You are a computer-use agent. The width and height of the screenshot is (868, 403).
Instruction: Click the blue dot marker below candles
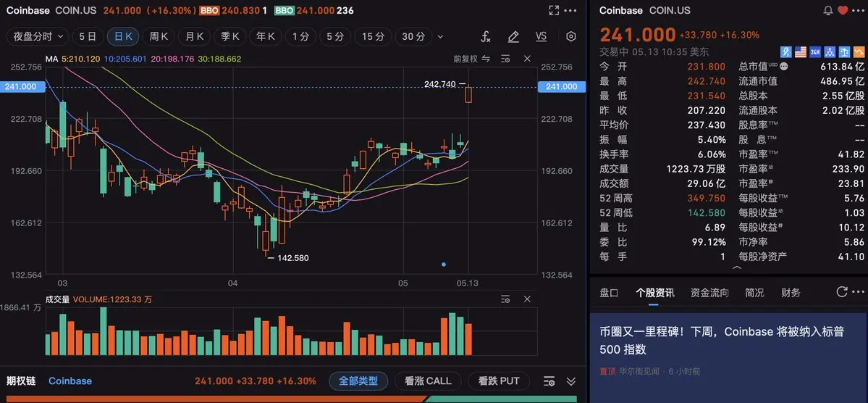[444, 265]
